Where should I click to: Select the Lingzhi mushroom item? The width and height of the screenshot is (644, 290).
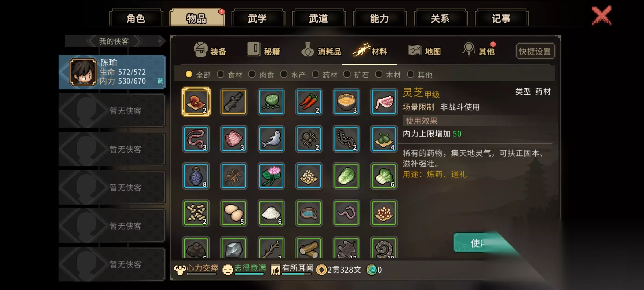point(196,102)
